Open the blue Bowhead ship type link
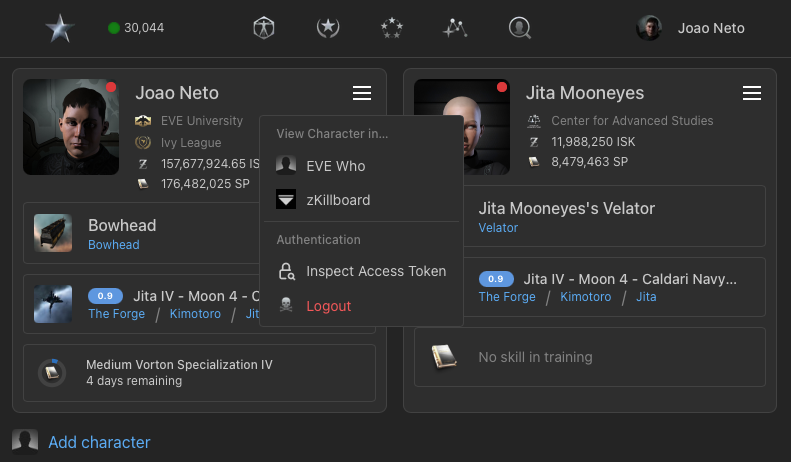 [x=114, y=245]
